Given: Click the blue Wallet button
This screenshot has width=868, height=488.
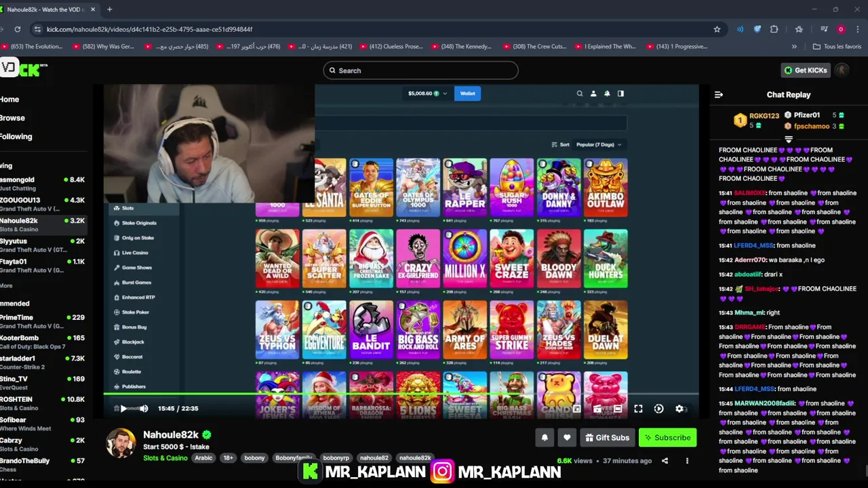Looking at the screenshot, I should (x=468, y=94).
